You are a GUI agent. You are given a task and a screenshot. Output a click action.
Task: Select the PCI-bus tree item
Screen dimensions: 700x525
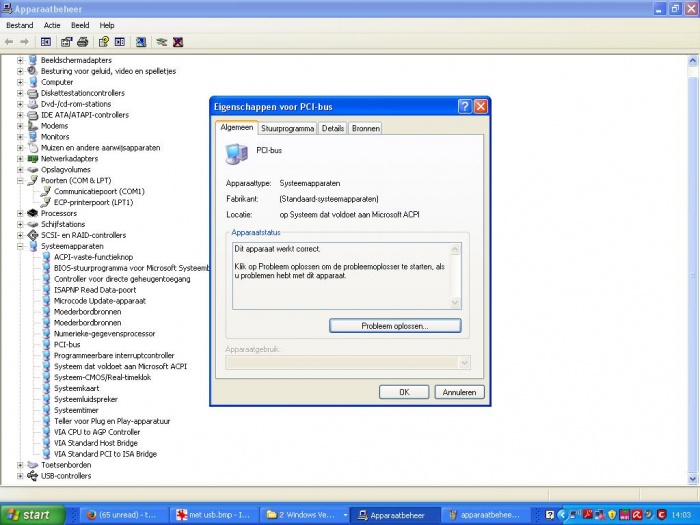click(x=67, y=345)
